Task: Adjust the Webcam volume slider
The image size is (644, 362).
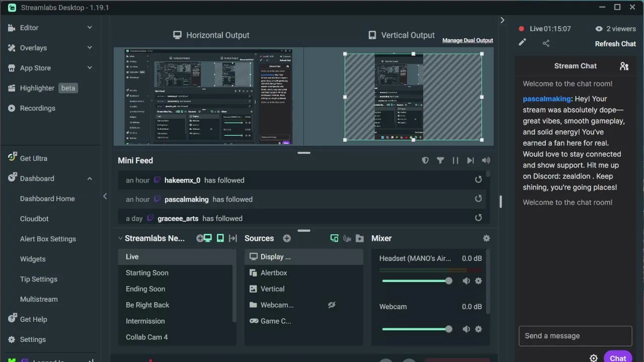Action: pos(417,329)
